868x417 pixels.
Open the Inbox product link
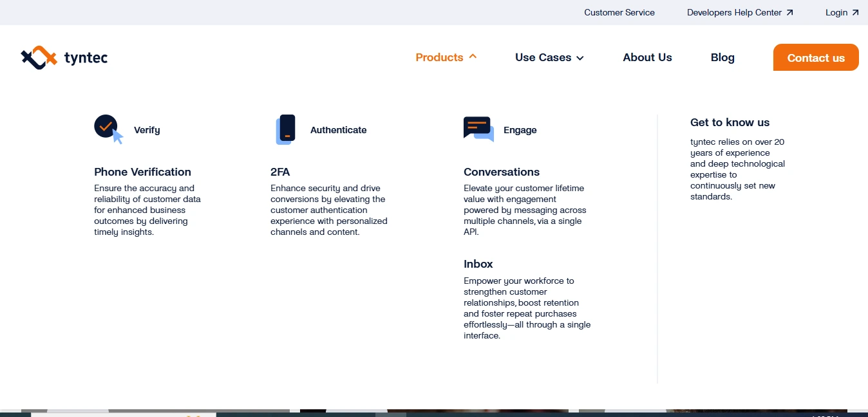478,264
